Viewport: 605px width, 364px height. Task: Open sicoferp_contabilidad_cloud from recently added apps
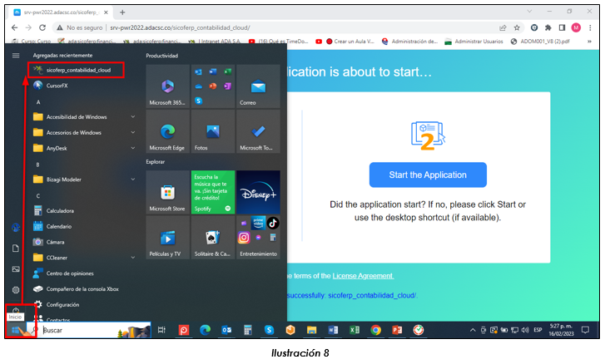pos(77,70)
